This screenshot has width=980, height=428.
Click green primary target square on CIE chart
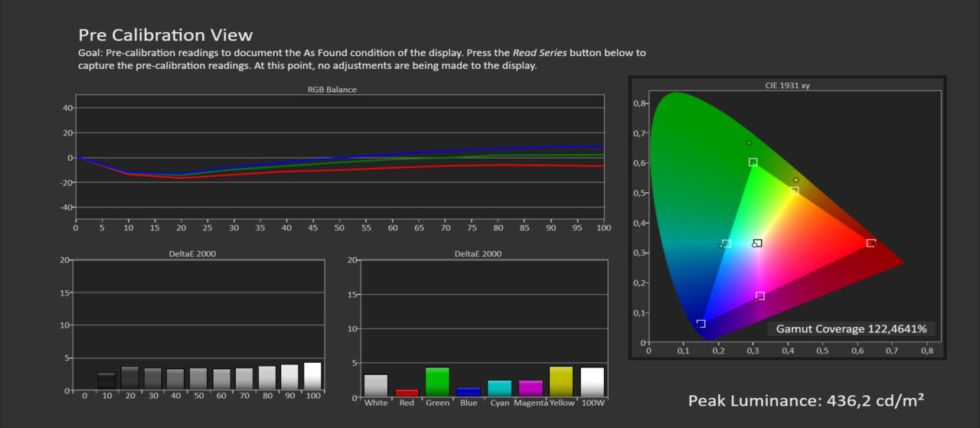pyautogui.click(x=753, y=162)
